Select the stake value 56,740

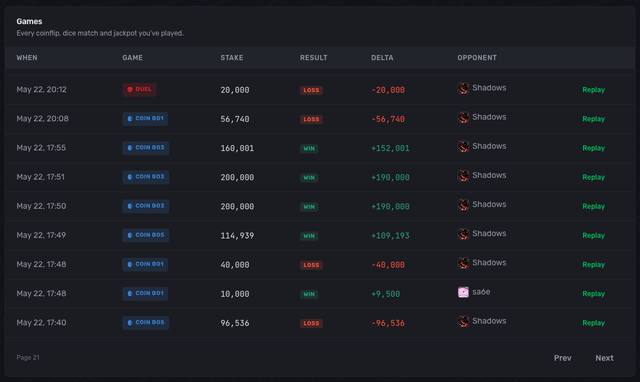[x=235, y=119]
